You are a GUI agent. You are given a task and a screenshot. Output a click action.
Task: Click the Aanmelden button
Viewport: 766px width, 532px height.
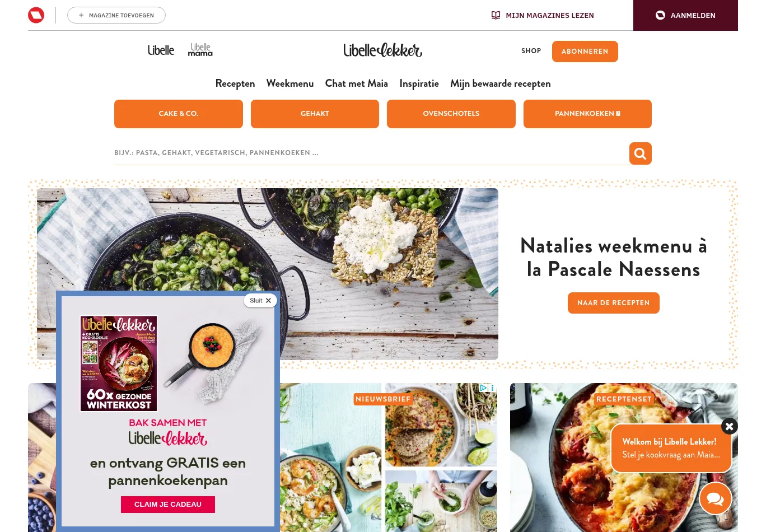685,15
